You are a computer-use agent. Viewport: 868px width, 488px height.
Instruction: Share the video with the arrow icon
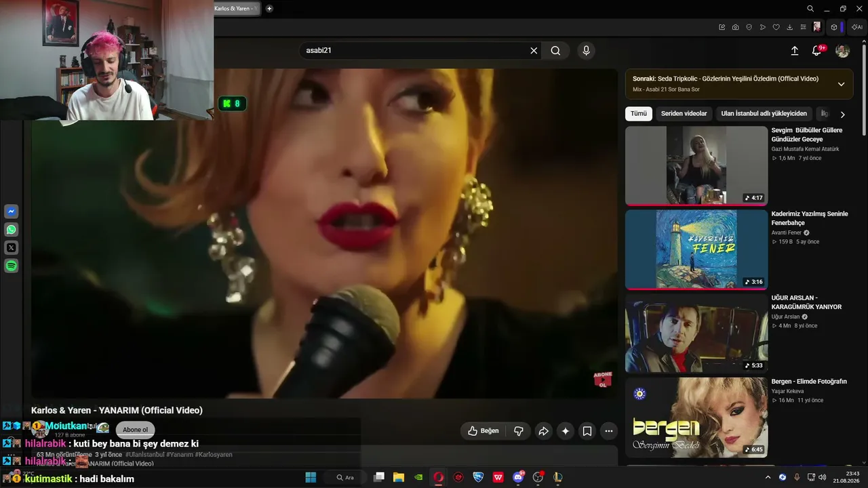click(x=543, y=431)
